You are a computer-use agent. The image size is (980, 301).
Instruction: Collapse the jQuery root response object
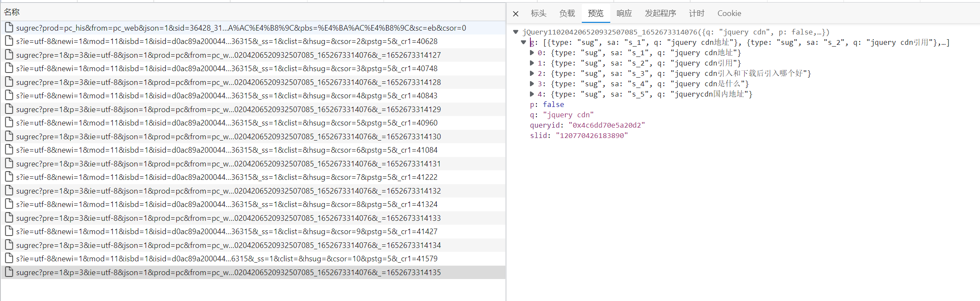(x=516, y=32)
